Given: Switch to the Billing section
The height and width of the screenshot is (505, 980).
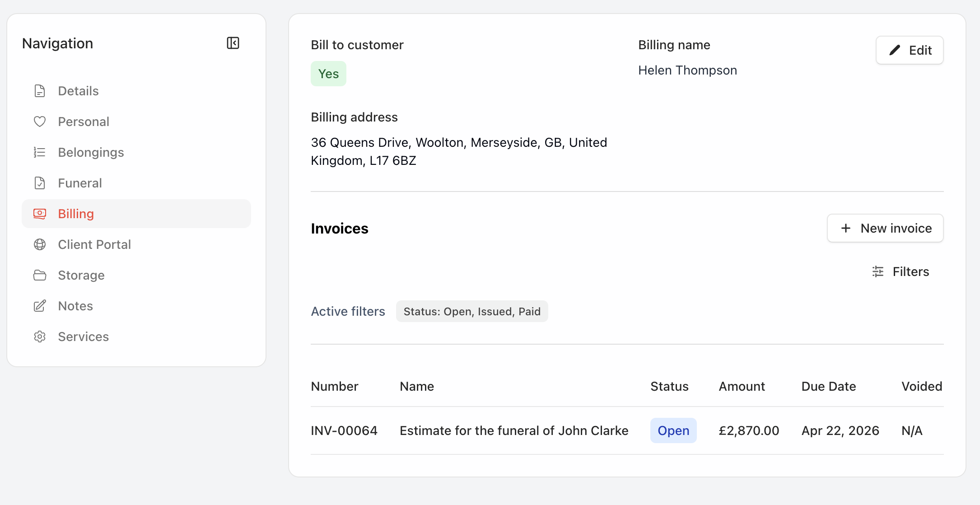Looking at the screenshot, I should tap(76, 214).
